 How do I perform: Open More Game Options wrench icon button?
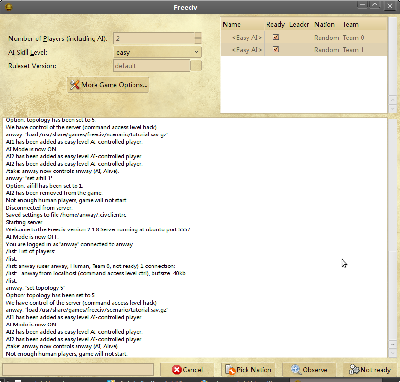pos(74,85)
